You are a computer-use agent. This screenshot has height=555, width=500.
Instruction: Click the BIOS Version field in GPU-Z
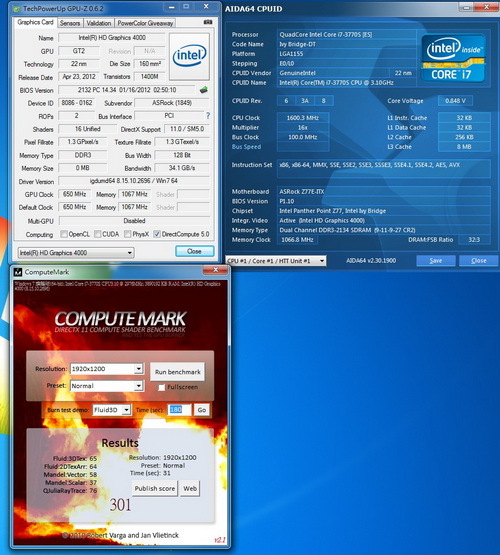click(127, 90)
